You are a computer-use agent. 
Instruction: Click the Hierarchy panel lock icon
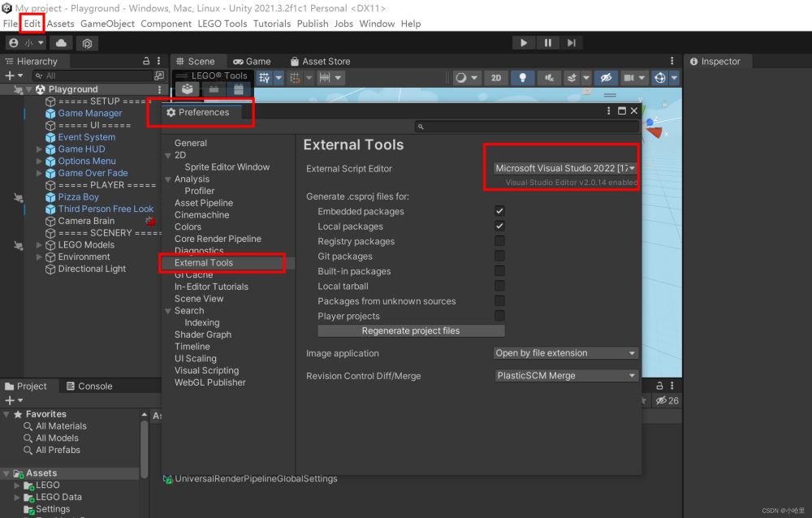[x=146, y=61]
